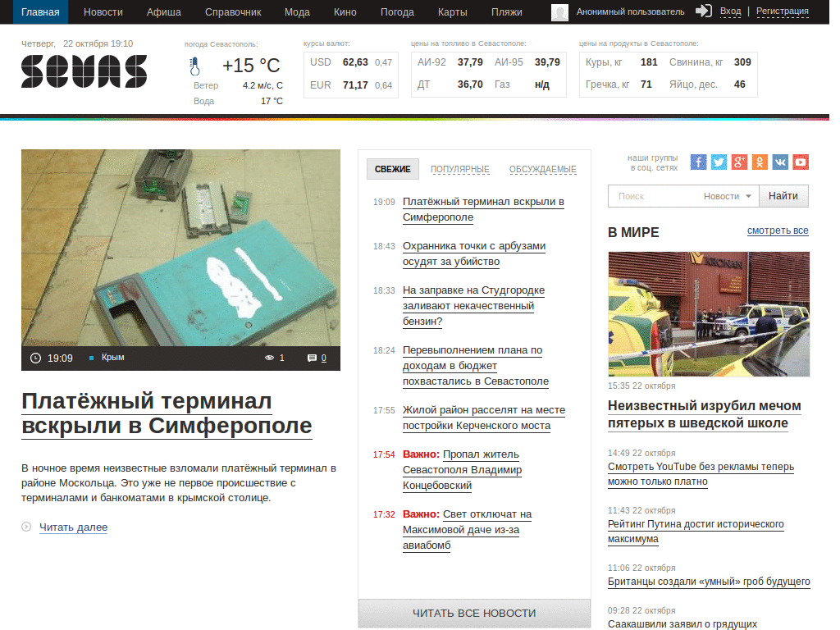Screen dimensions: 840x630
Task: Open news about заправке на Студгородке
Action: pyautogui.click(x=473, y=306)
